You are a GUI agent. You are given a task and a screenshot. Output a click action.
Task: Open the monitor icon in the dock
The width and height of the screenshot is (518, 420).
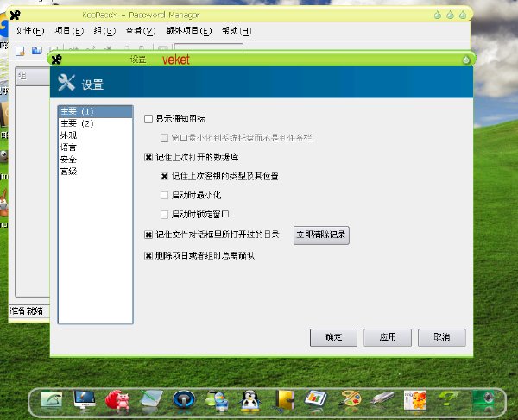(x=85, y=399)
